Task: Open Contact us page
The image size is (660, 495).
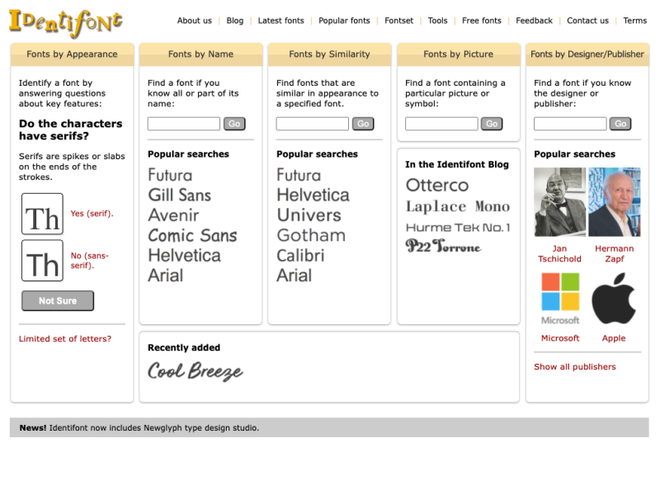Action: click(x=588, y=21)
